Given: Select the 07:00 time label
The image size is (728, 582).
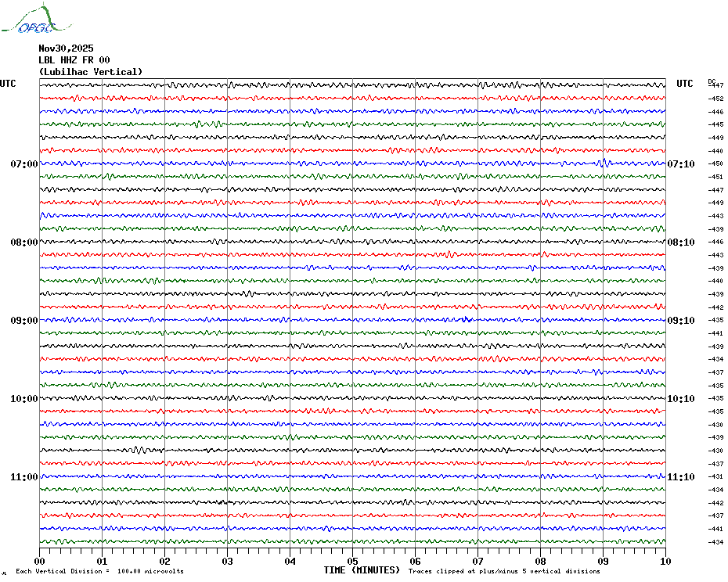Looking at the screenshot, I should [24, 163].
